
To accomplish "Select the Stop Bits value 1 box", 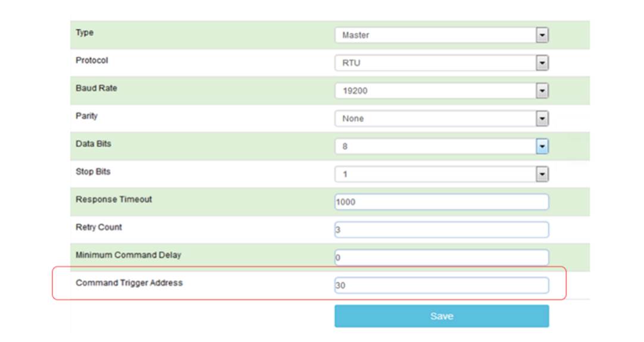I will tap(442, 174).
